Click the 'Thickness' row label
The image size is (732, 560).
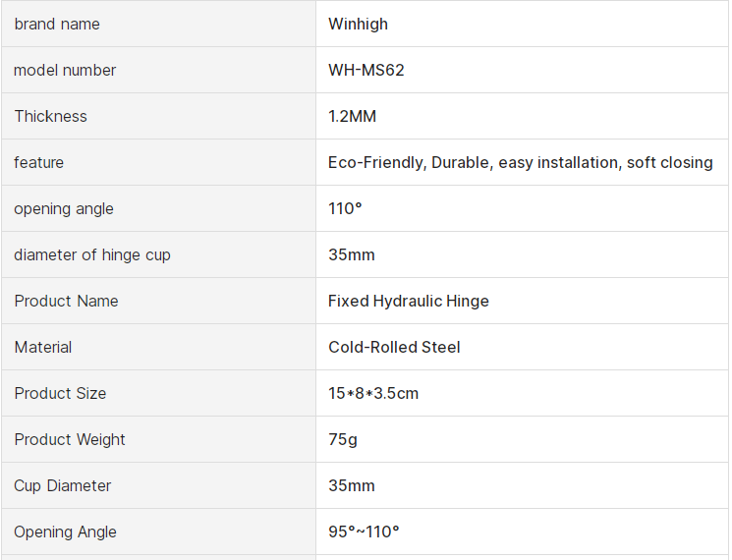pos(50,116)
